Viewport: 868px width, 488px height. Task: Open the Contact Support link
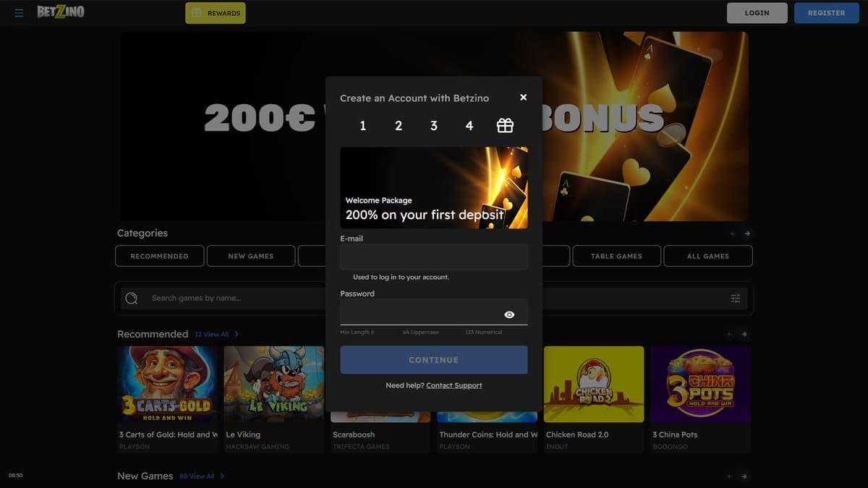(454, 385)
